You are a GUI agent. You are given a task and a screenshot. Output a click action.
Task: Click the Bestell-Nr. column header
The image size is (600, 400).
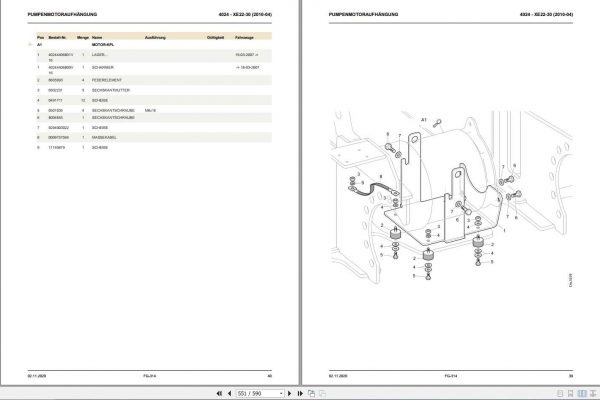[x=57, y=38]
